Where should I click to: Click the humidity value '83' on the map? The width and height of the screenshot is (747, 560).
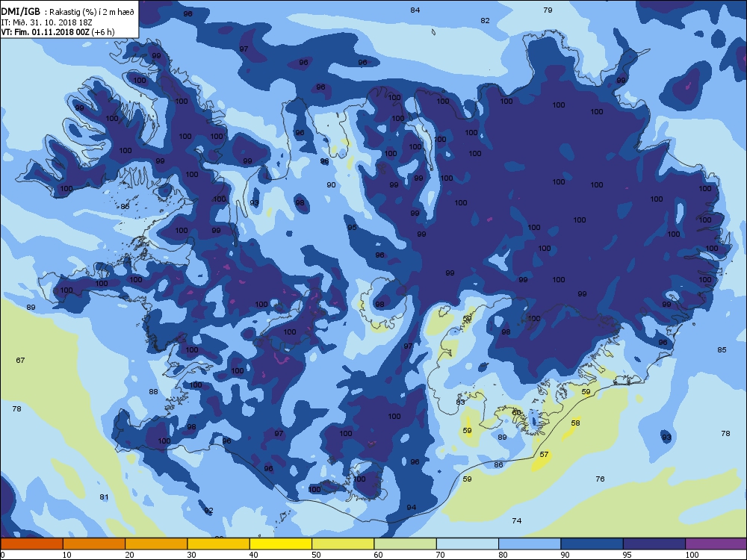(460, 402)
